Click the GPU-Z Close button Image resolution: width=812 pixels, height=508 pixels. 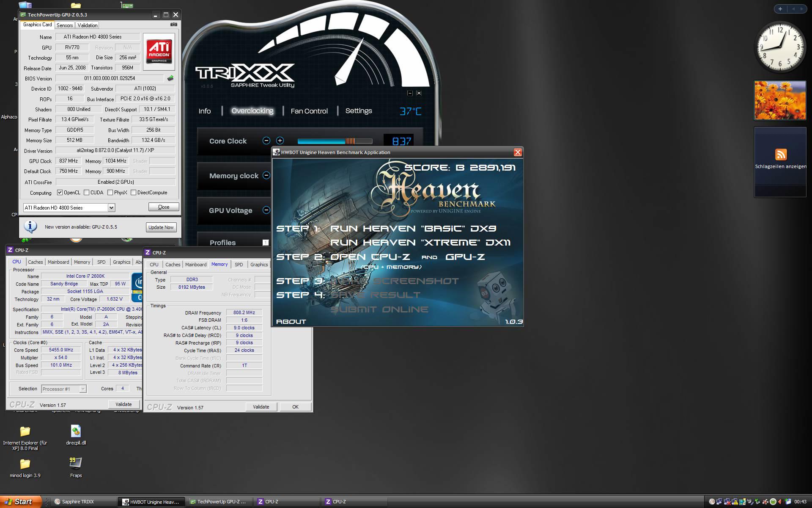tap(164, 207)
